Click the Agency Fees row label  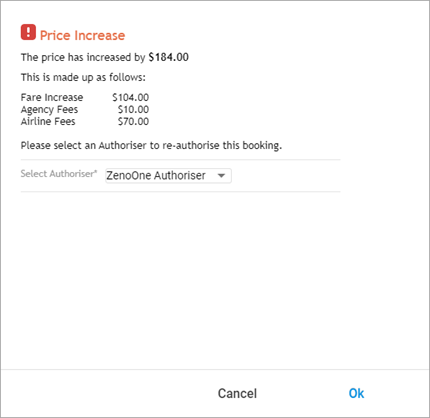click(49, 109)
